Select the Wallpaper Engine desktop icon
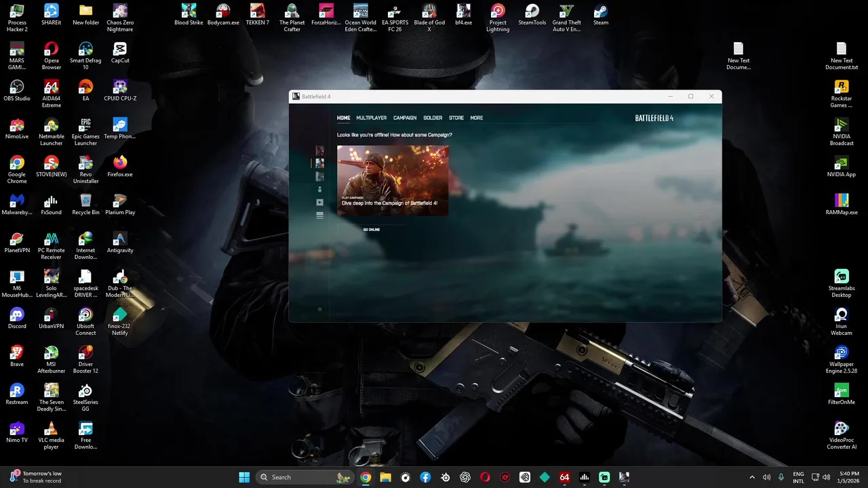 842,360
